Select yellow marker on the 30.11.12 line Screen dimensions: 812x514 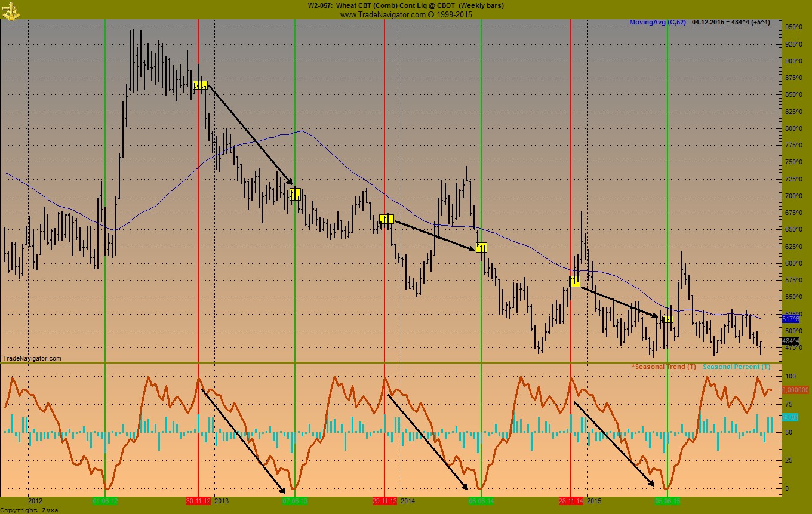[x=200, y=85]
